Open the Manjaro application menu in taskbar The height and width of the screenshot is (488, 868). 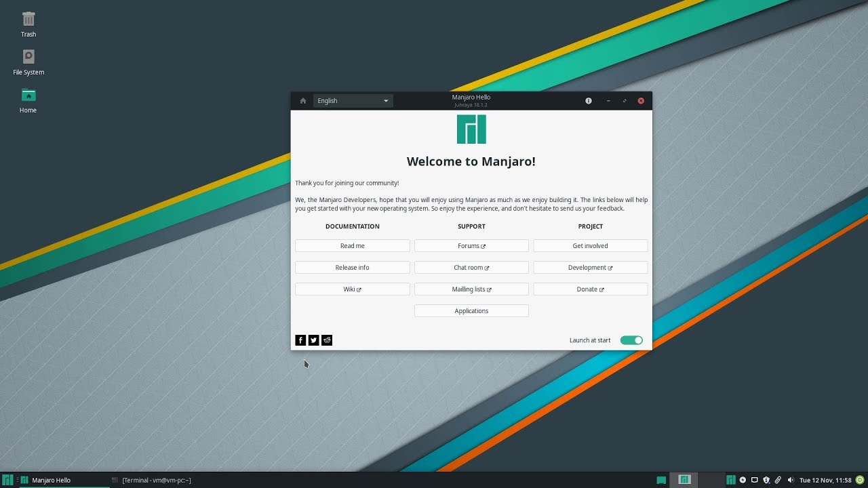click(7, 480)
